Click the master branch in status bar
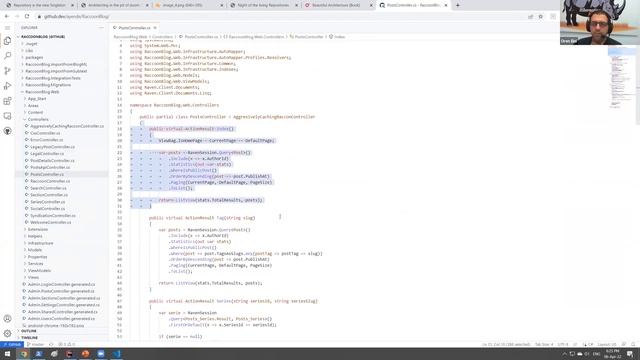Viewport: 640px width, 360px height. (x=36, y=344)
